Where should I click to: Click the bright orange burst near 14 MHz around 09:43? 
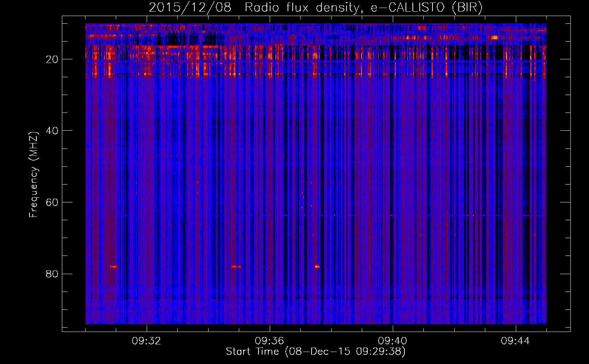(x=494, y=37)
